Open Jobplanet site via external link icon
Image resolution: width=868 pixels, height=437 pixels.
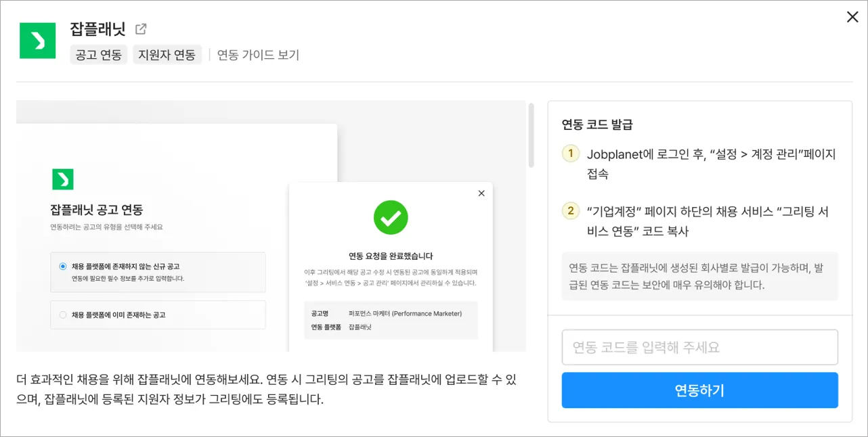tap(141, 29)
